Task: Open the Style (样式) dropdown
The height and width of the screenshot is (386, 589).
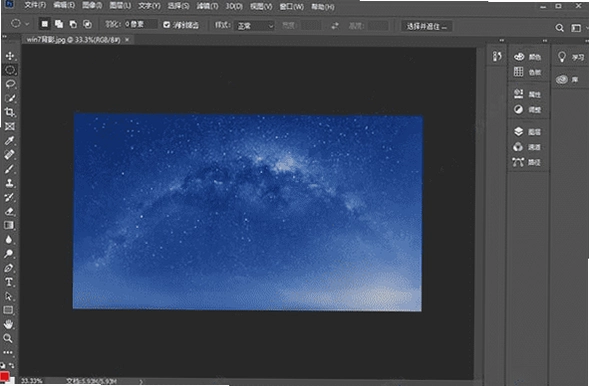Action: coord(255,26)
